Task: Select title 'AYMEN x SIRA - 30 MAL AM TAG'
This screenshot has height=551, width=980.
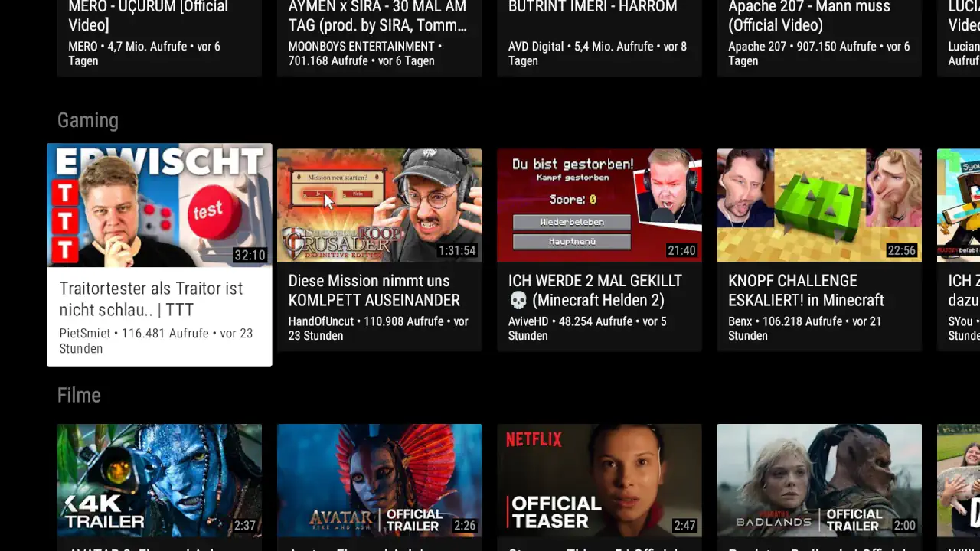Action: tap(377, 16)
